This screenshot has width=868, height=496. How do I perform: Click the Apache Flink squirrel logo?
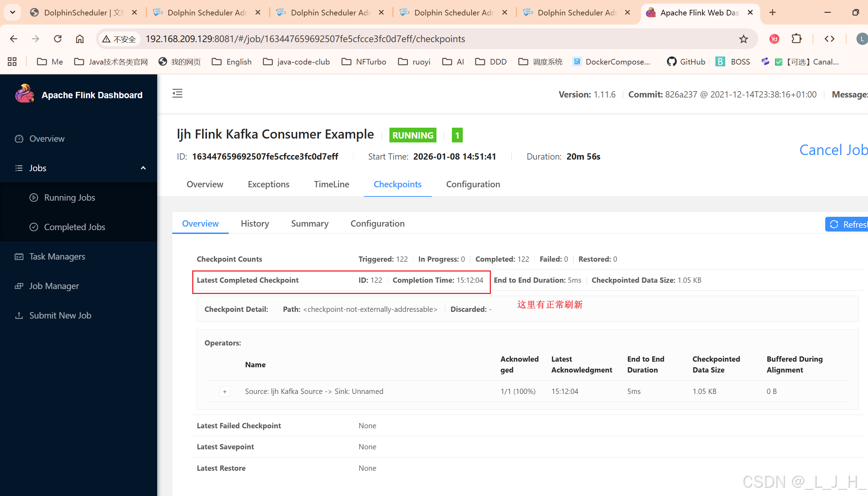[x=25, y=94]
